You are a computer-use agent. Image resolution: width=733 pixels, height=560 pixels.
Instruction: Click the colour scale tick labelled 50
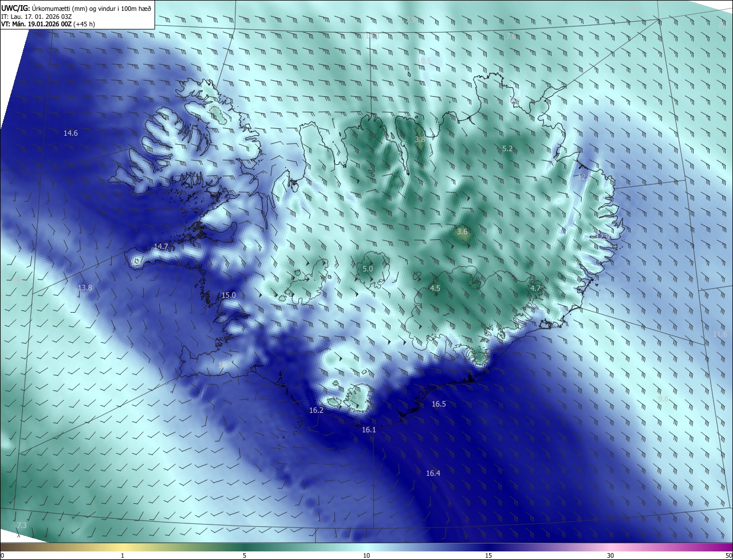click(x=728, y=555)
